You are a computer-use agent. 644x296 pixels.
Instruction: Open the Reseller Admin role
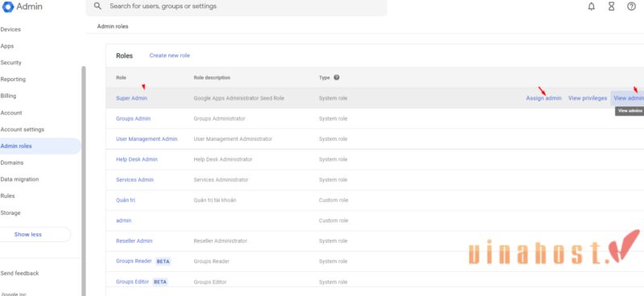coord(134,241)
